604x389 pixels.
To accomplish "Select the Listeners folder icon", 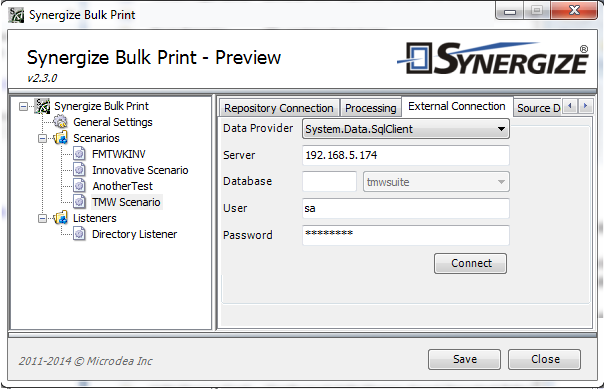I will point(60,218).
